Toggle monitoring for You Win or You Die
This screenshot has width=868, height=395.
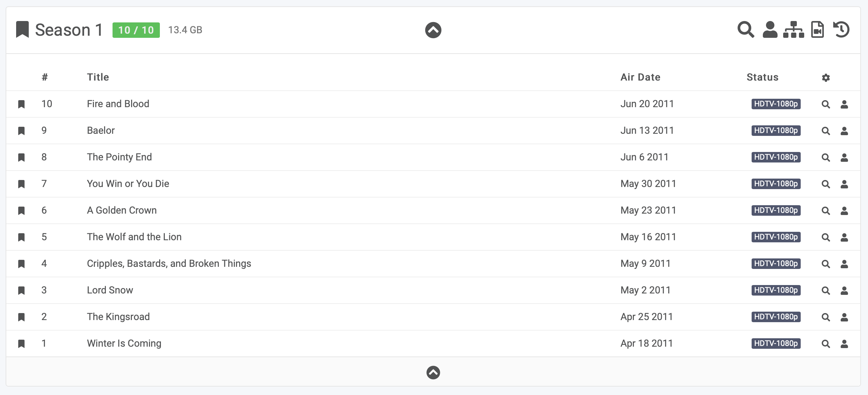coord(21,184)
